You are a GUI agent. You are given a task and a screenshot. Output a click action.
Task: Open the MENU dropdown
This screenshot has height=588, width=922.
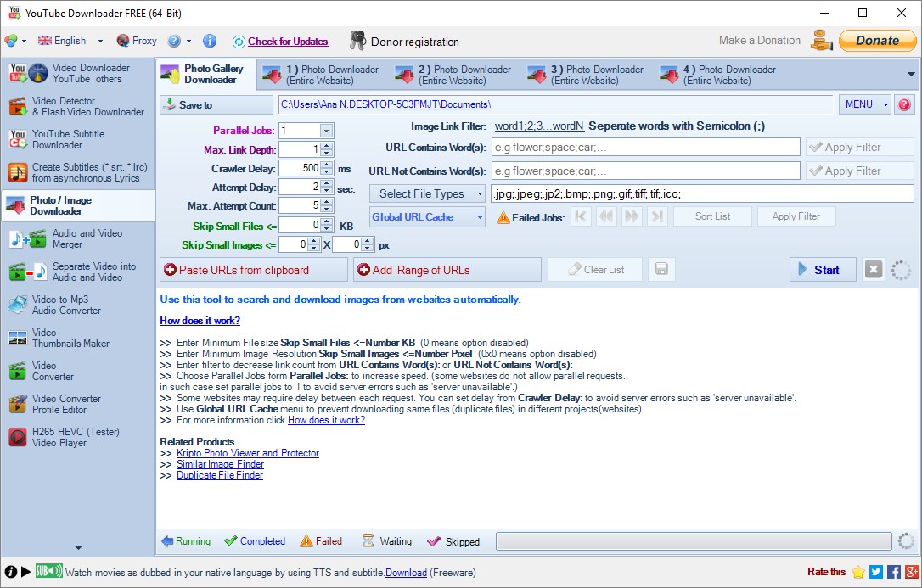click(864, 104)
